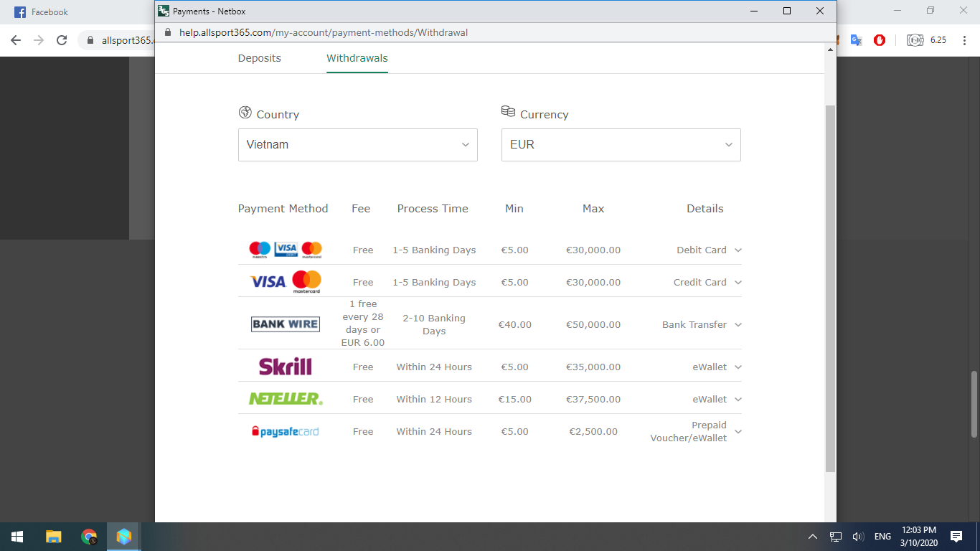Open Google Chrome from the taskbar
This screenshot has width=980, height=551.
coord(89,537)
